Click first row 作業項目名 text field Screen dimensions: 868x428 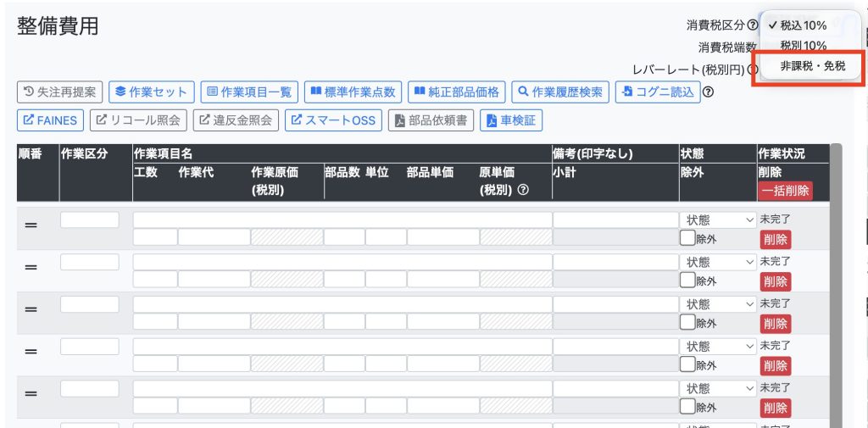click(x=342, y=220)
